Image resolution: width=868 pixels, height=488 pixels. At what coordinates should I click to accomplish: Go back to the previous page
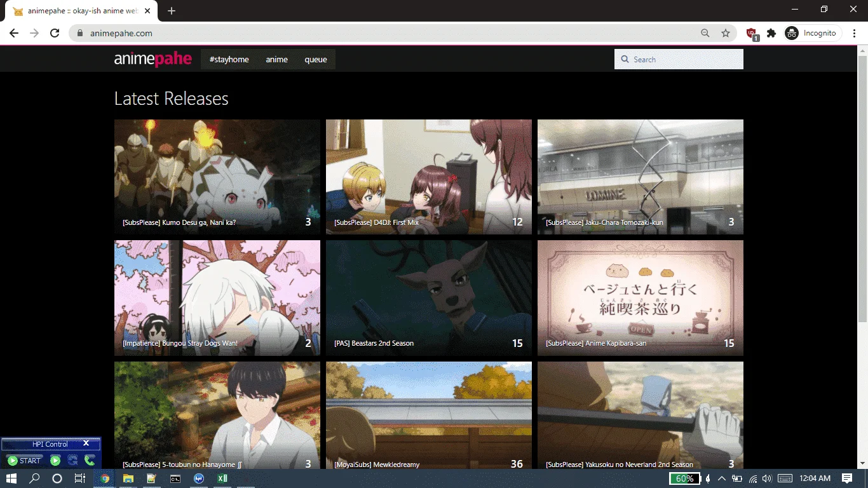point(14,33)
